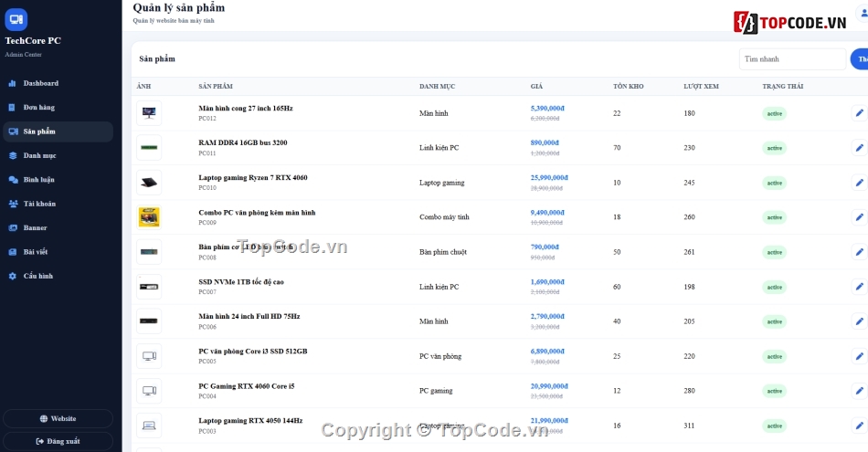Edit product PC008 keyboard pencil icon

[x=859, y=252]
